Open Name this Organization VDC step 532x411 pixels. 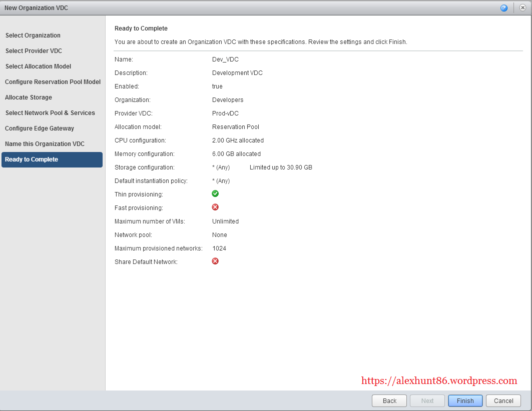(45, 144)
